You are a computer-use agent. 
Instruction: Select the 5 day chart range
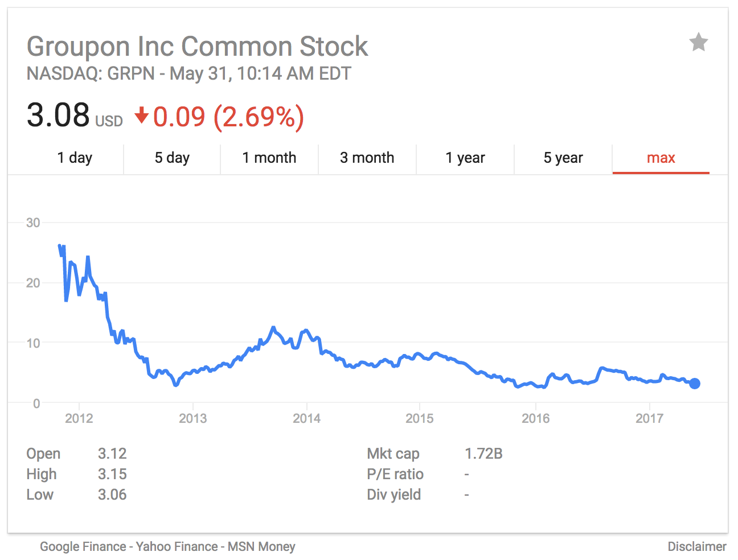[172, 158]
